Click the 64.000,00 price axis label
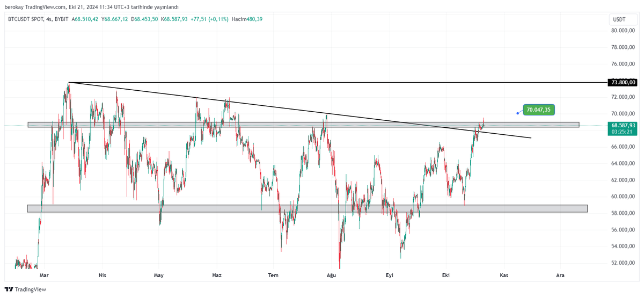This screenshot has width=644, height=297. pos(623,163)
